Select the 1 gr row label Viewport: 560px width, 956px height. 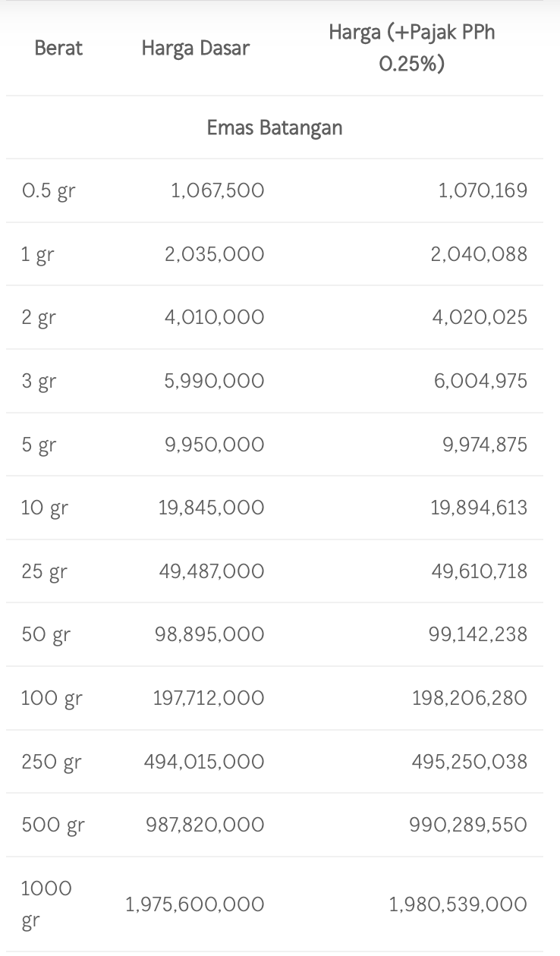tap(38, 254)
